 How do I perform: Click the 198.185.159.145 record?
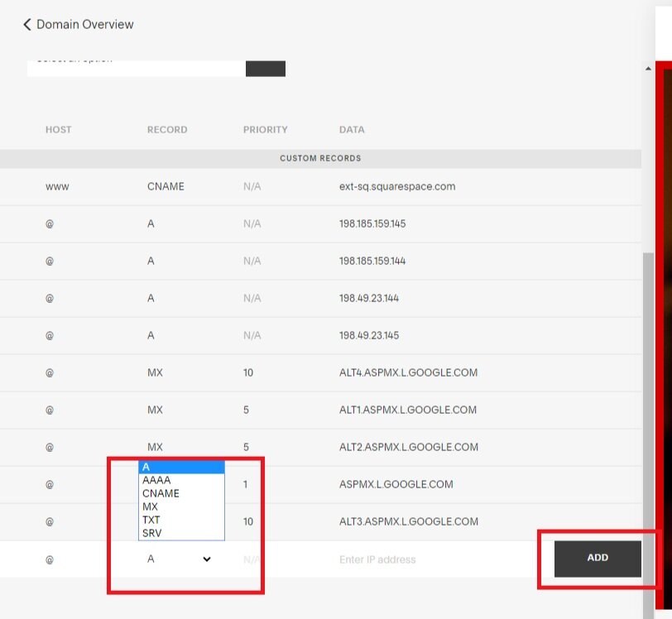coord(372,223)
